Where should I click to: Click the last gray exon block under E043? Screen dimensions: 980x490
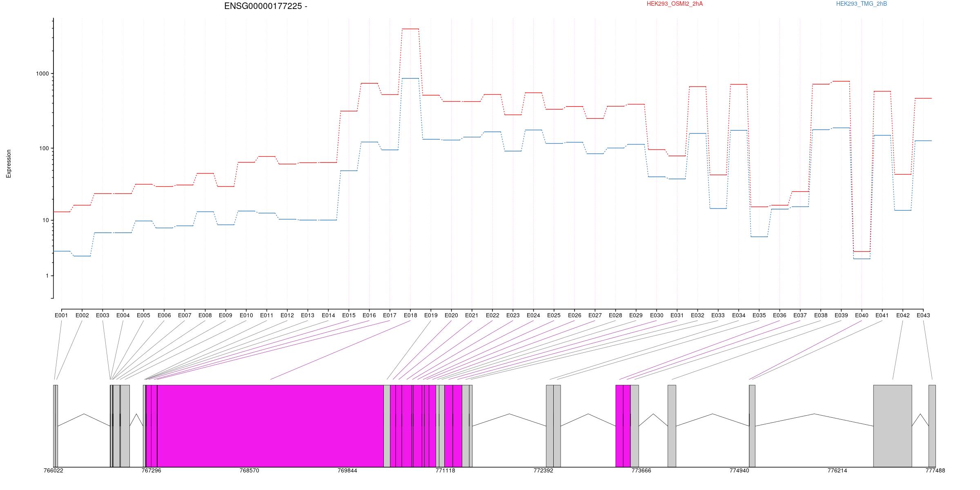point(932,426)
